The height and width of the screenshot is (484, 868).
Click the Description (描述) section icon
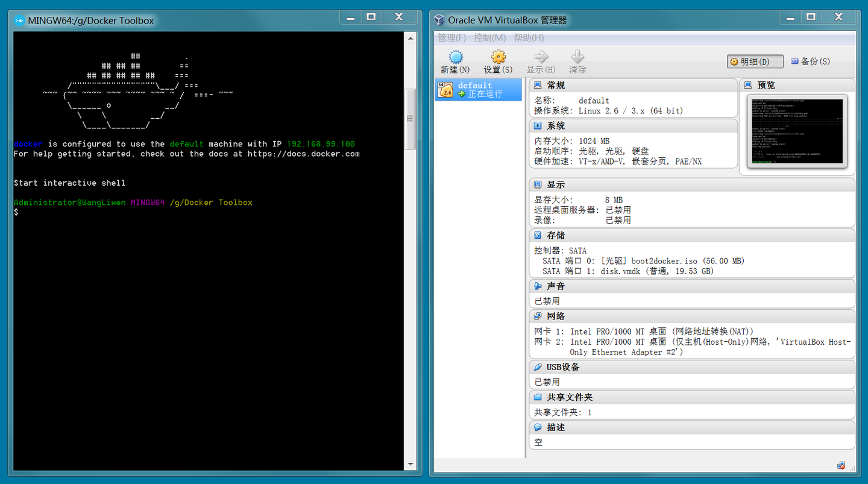538,427
